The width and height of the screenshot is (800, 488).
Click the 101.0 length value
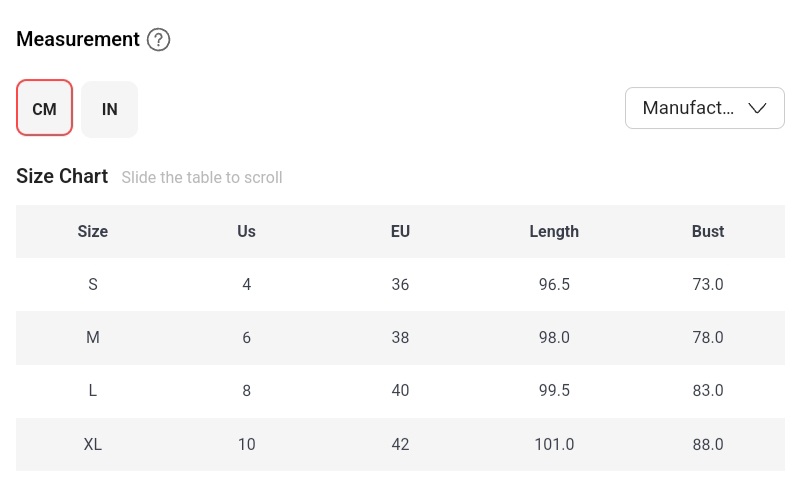(554, 444)
